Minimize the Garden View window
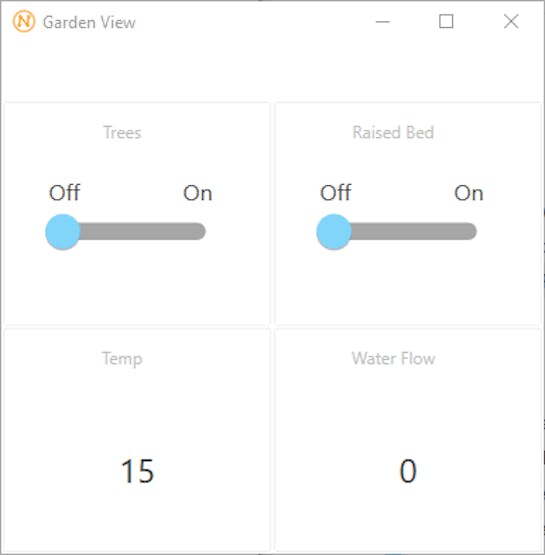This screenshot has width=545, height=555. click(382, 22)
